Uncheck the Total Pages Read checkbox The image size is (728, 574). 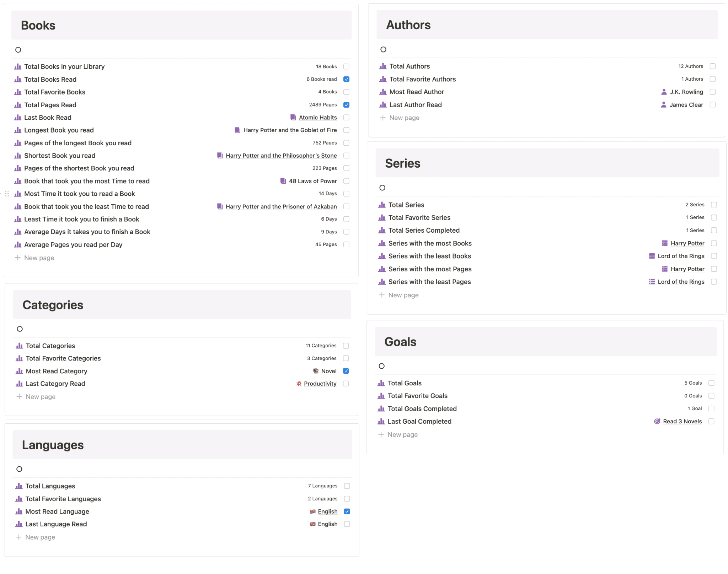pos(347,105)
